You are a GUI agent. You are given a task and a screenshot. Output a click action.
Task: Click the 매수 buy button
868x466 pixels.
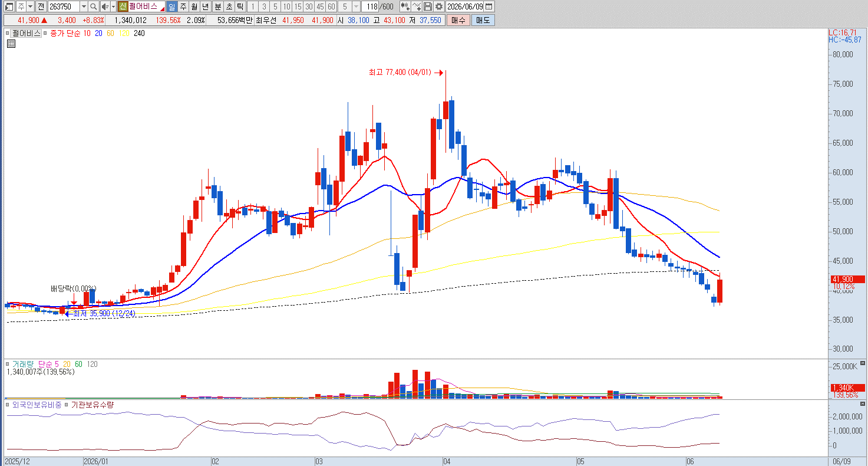click(458, 20)
